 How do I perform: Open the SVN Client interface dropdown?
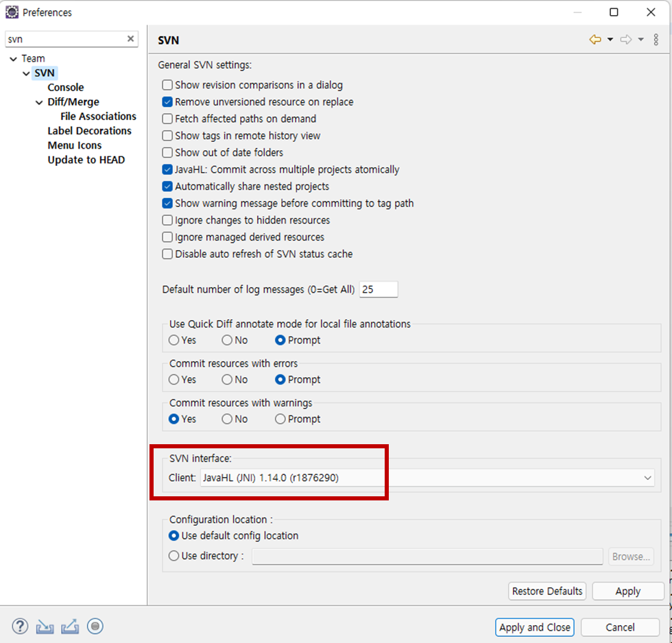tap(427, 478)
